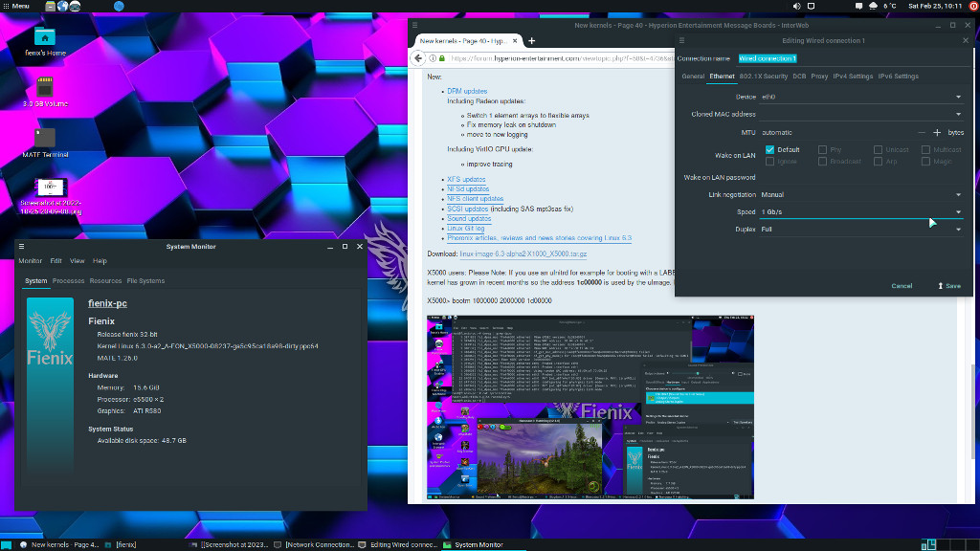
Task: Click the green padlock icon in address bar
Action: click(442, 58)
